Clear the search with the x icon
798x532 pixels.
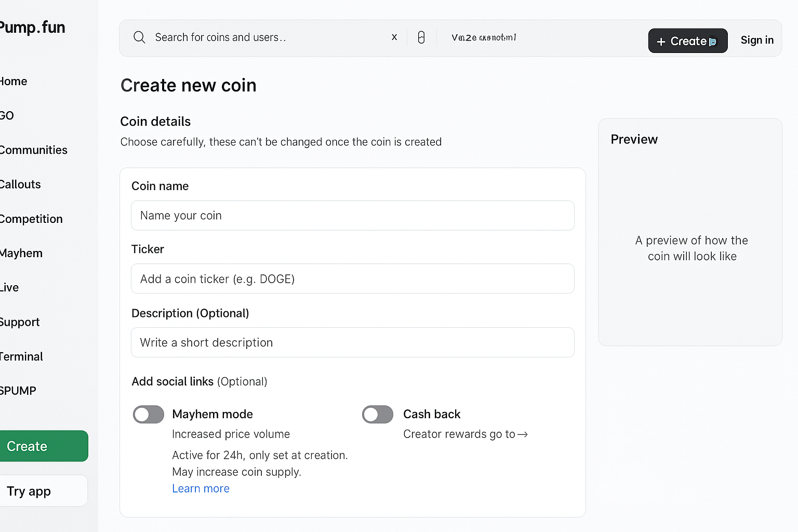tap(394, 37)
